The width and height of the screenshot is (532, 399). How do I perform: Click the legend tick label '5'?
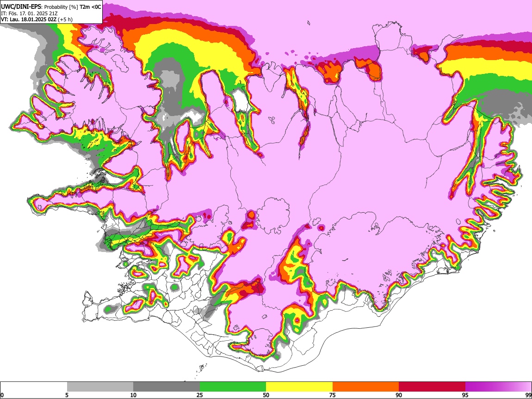(x=67, y=395)
